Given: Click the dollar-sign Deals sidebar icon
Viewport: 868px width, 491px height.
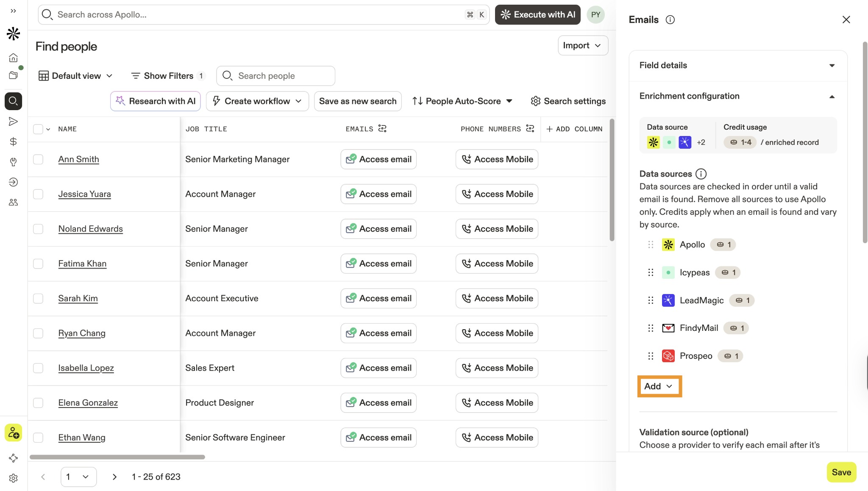Looking at the screenshot, I should tap(13, 141).
